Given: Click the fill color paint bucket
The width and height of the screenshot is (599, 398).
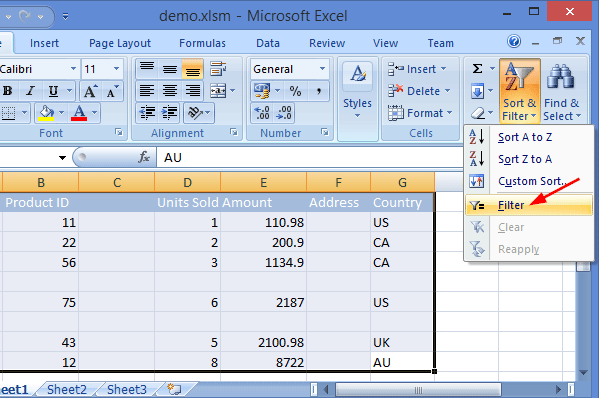Looking at the screenshot, I should tap(46, 113).
